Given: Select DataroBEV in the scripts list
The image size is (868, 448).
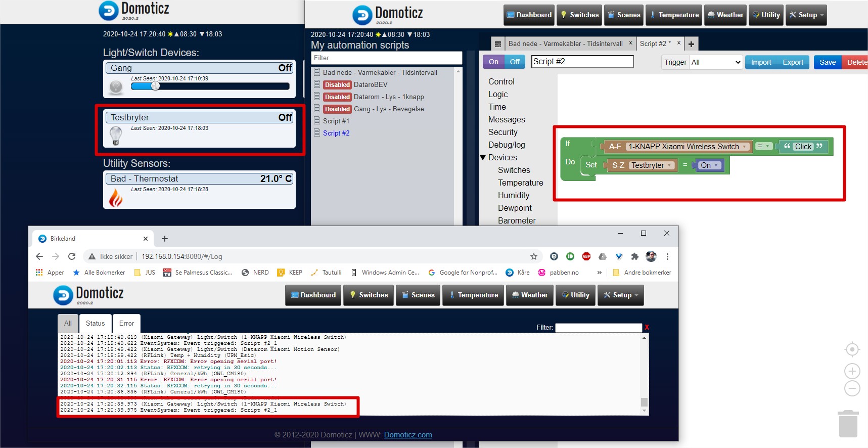Looking at the screenshot, I should point(371,84).
